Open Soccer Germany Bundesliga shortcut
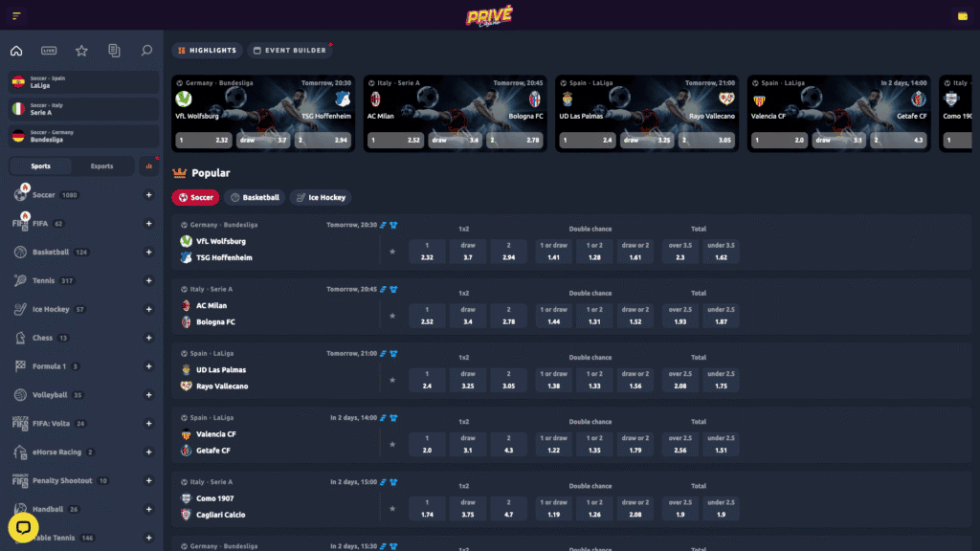 [x=84, y=136]
